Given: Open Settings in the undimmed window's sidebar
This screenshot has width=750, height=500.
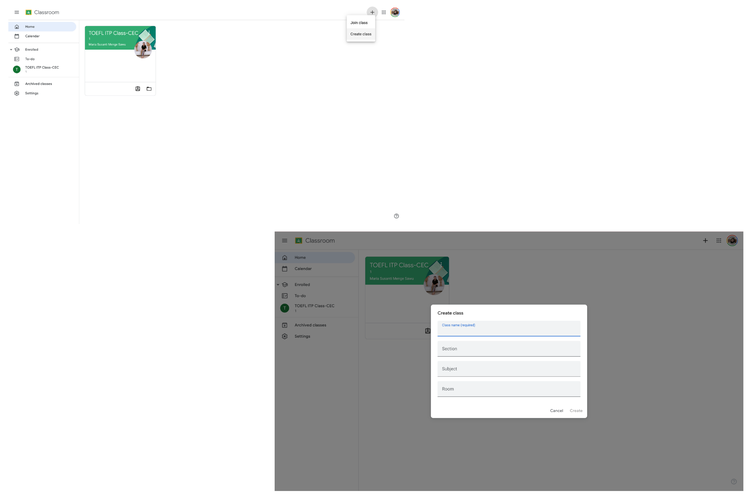Looking at the screenshot, I should coord(32,93).
